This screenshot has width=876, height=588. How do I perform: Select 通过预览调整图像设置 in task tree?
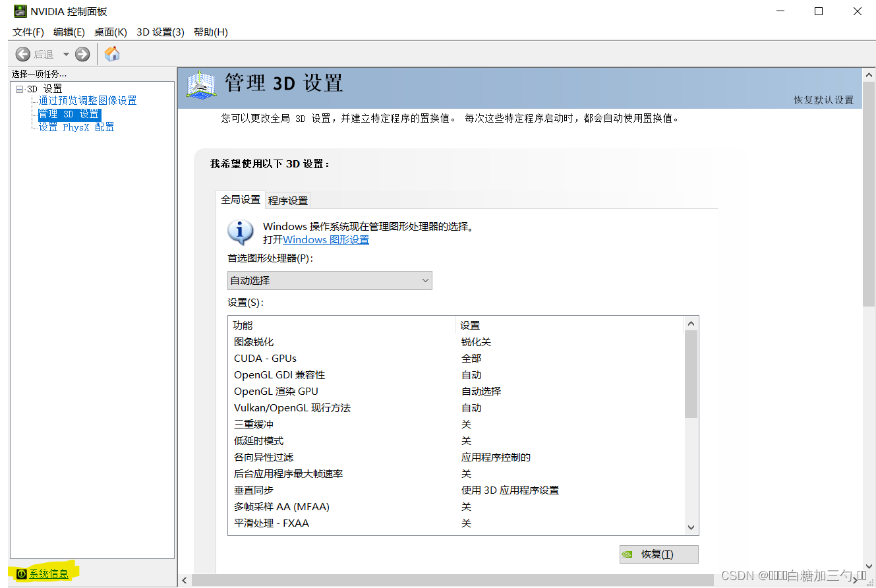point(88,101)
